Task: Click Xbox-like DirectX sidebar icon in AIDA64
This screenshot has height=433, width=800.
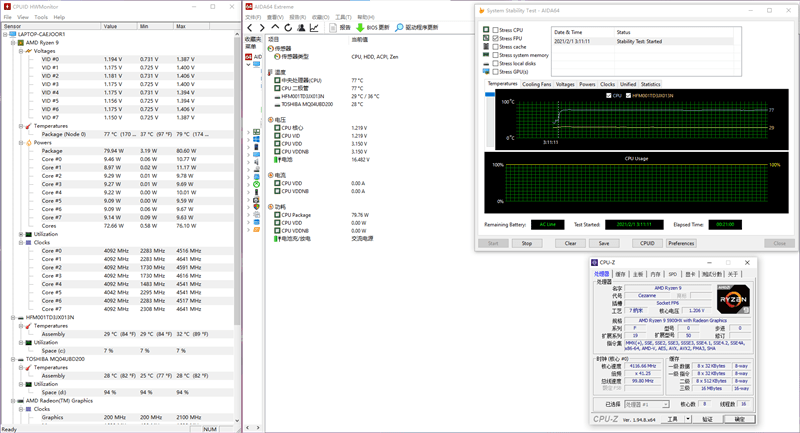Action: (x=256, y=184)
